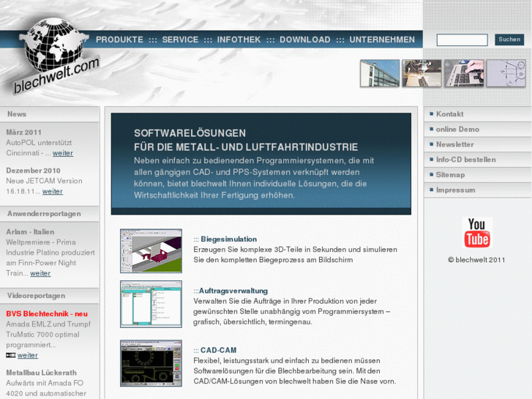Open the INFOTHEK menu
The height and width of the screenshot is (399, 532).
pyautogui.click(x=239, y=40)
